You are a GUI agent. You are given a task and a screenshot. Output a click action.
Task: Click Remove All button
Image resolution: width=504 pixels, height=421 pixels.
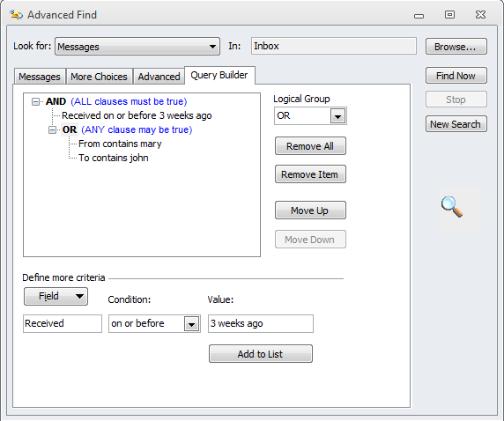[310, 146]
